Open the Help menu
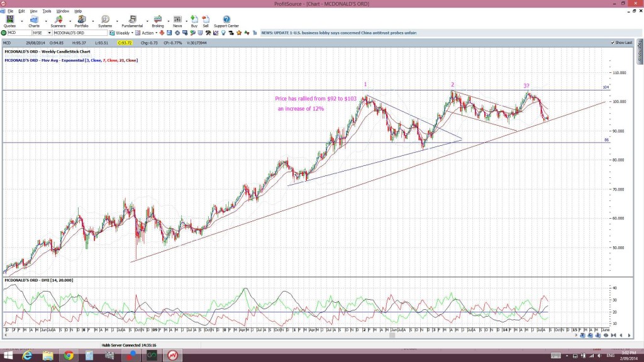Viewport: 644px width, 362px height. pyautogui.click(x=78, y=11)
